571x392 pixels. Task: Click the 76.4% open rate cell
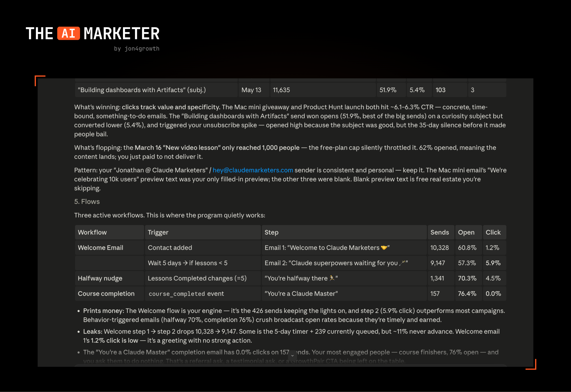point(468,294)
